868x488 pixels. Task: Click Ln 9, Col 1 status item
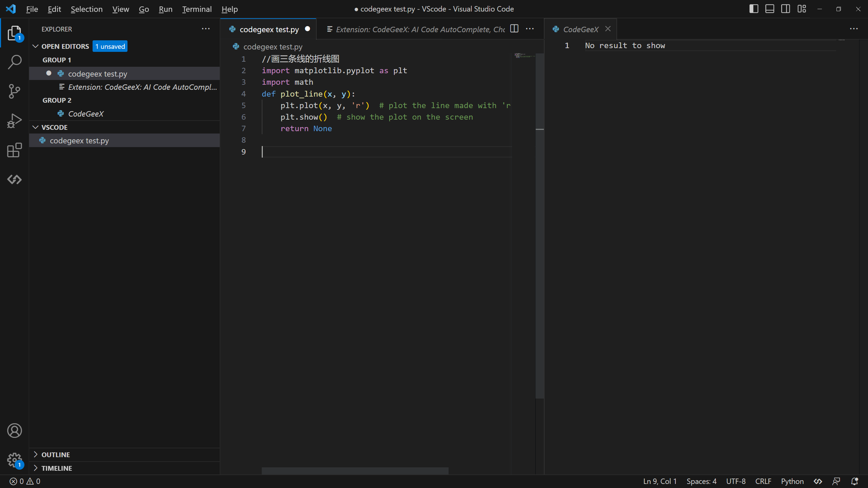click(660, 481)
